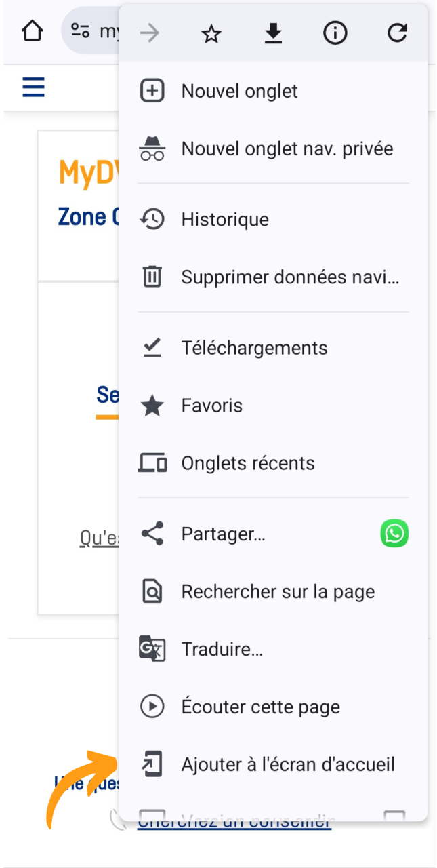Tap the forward navigation arrow
The width and height of the screenshot is (437, 868).
pyautogui.click(x=150, y=33)
